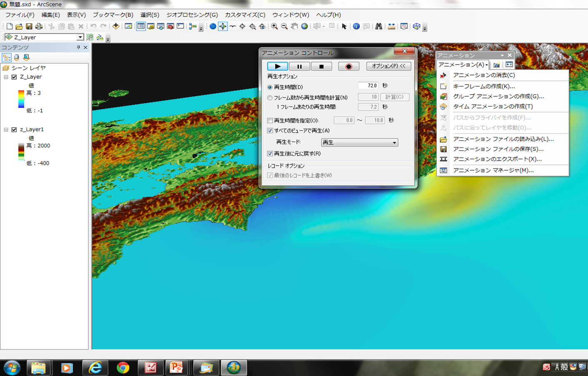
Task: Select the Zoom In magnifier tool
Action: [275, 26]
